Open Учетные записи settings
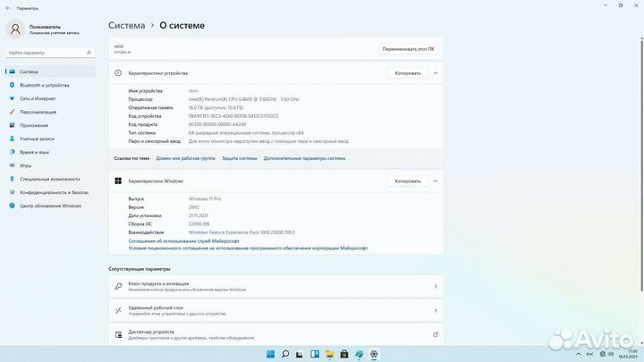This screenshot has height=362, width=644. 50,139
